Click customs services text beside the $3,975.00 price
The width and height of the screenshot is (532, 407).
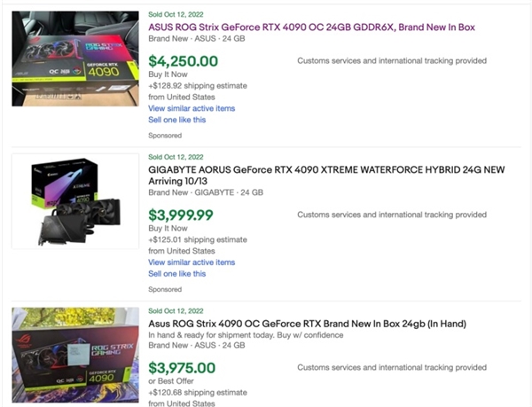click(x=391, y=367)
